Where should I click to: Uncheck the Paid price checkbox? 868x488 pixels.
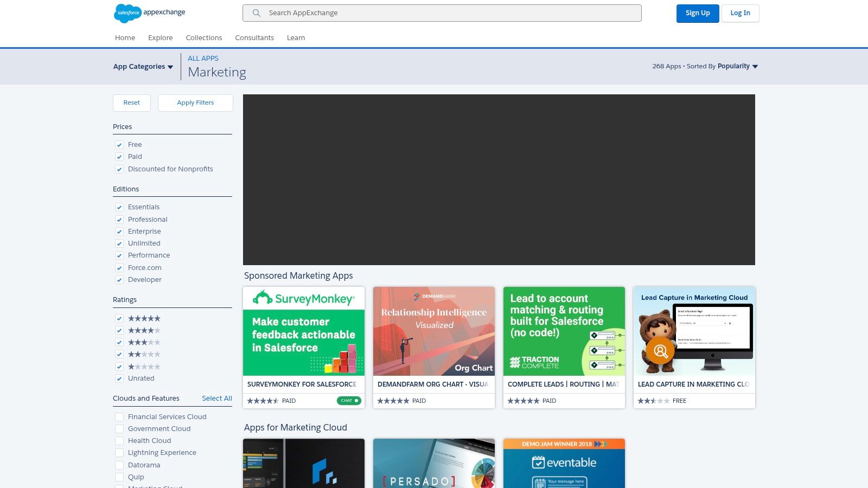[119, 157]
